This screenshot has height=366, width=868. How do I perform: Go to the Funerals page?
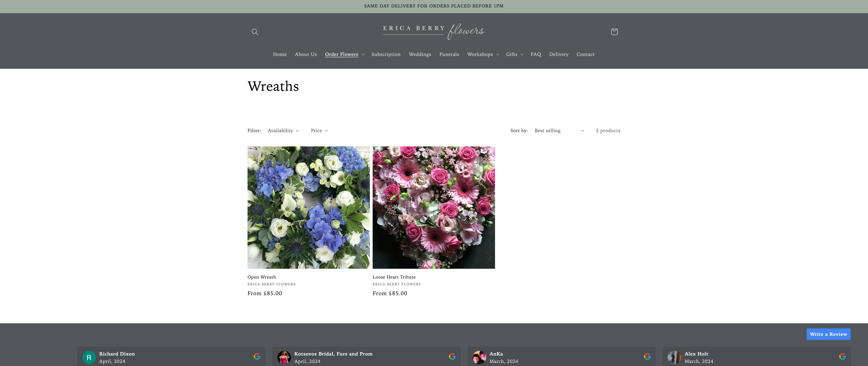449,54
